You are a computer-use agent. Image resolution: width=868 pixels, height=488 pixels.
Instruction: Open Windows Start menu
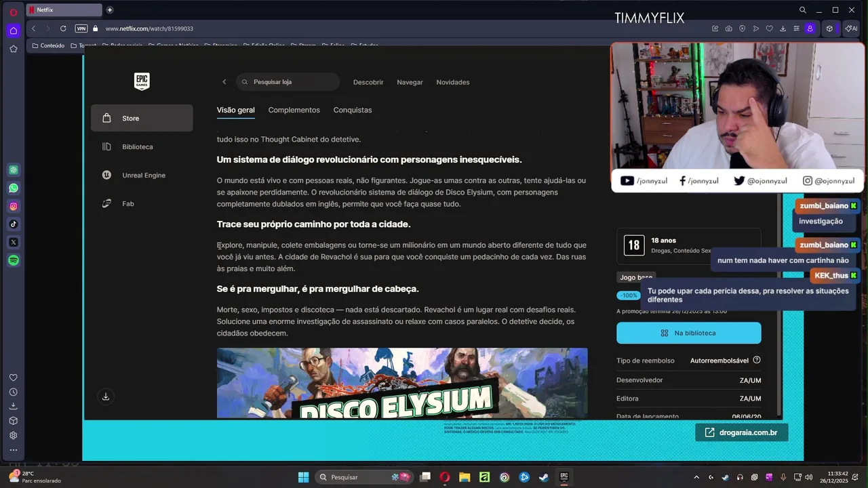(x=303, y=477)
